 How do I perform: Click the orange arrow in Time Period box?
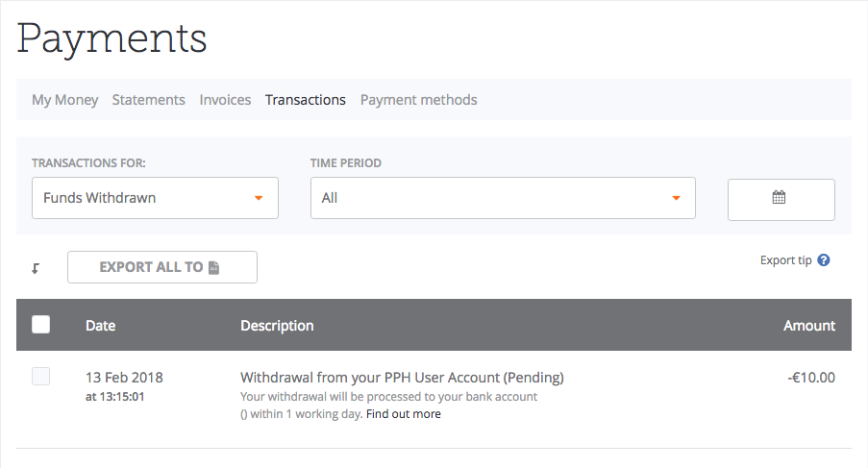[676, 198]
